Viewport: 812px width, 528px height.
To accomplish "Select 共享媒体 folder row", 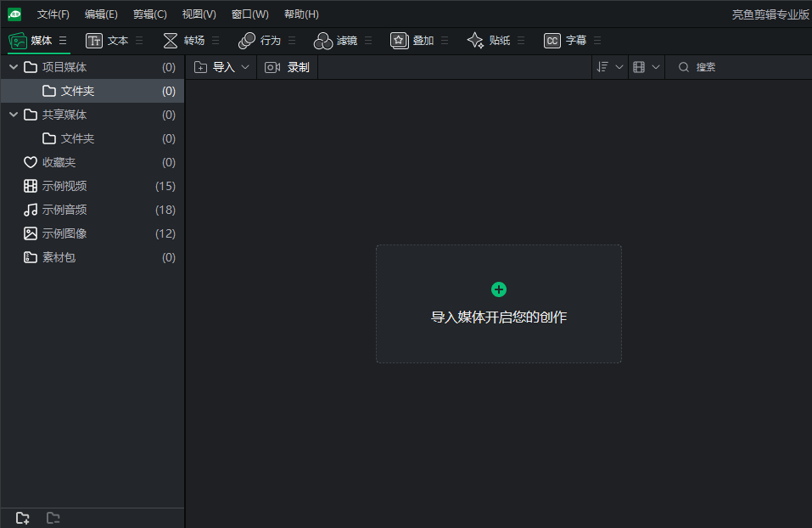I will (x=92, y=115).
